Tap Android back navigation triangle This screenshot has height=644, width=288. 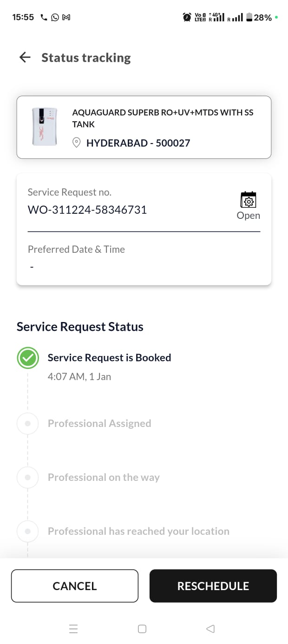tap(210, 629)
